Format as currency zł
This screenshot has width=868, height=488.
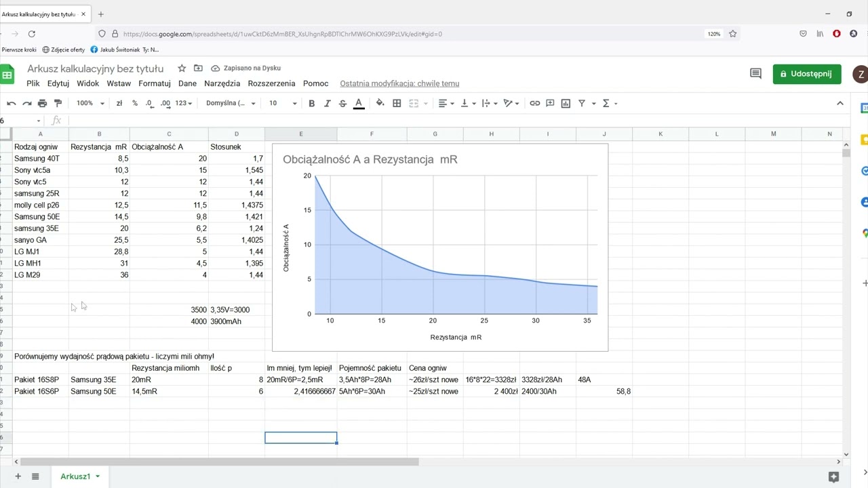[x=119, y=103]
